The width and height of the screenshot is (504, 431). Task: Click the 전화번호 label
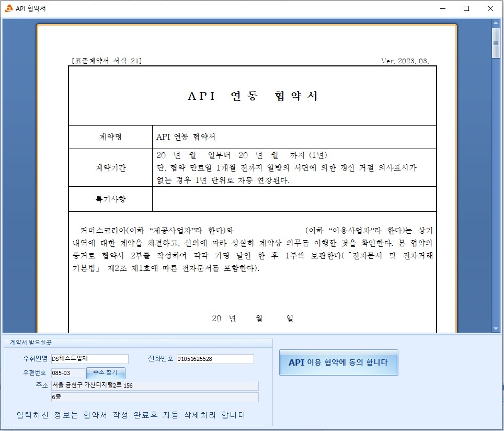click(161, 359)
